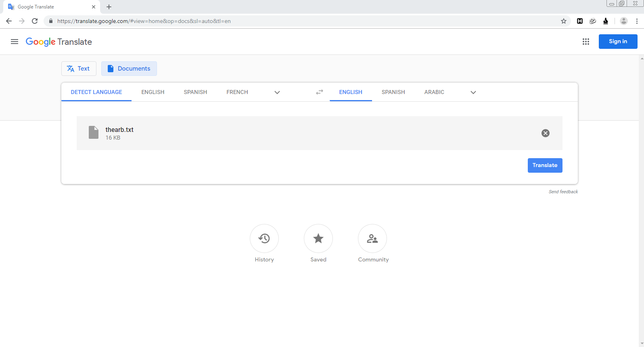Click the page scrollbar down arrow

pyautogui.click(x=642, y=344)
